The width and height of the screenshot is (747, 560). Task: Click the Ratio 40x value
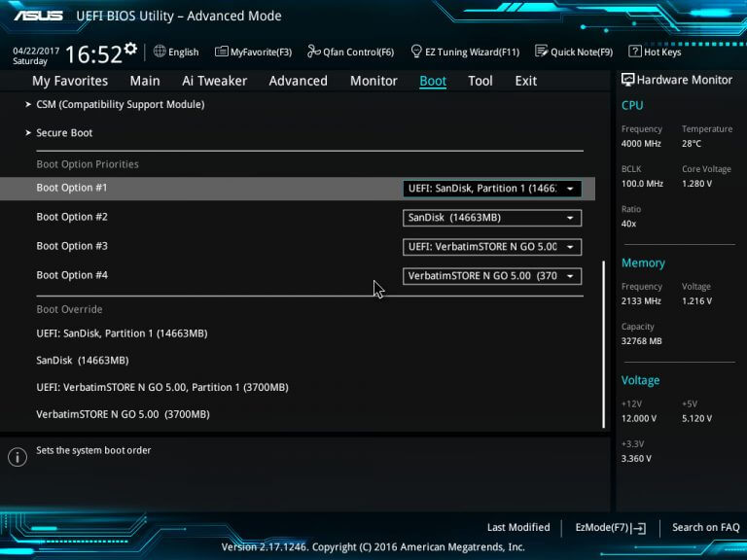[x=628, y=224]
